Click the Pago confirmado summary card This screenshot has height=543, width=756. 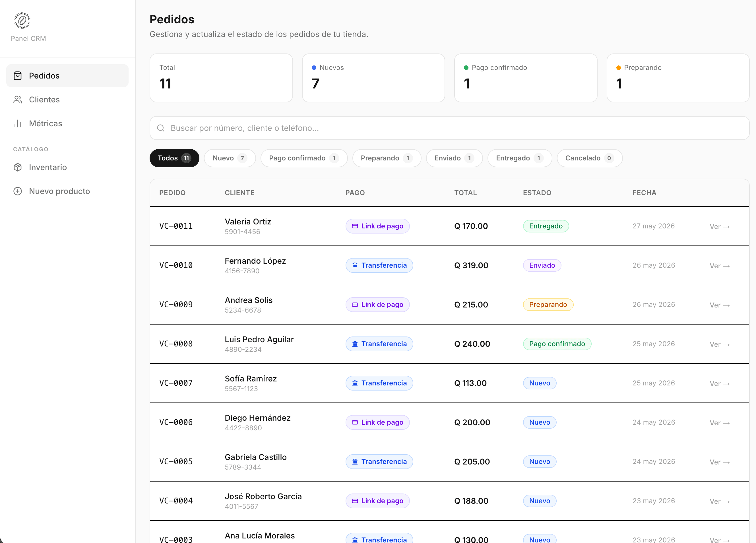point(526,78)
